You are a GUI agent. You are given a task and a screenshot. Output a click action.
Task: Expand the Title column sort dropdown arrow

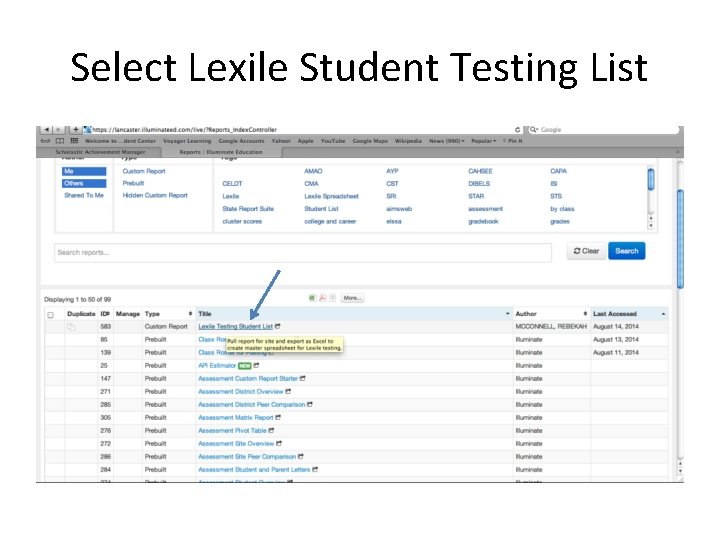click(x=507, y=314)
